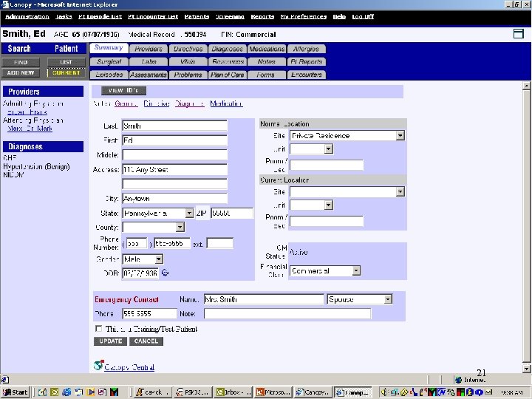Open the Encounters tab
532x399 pixels.
[307, 75]
